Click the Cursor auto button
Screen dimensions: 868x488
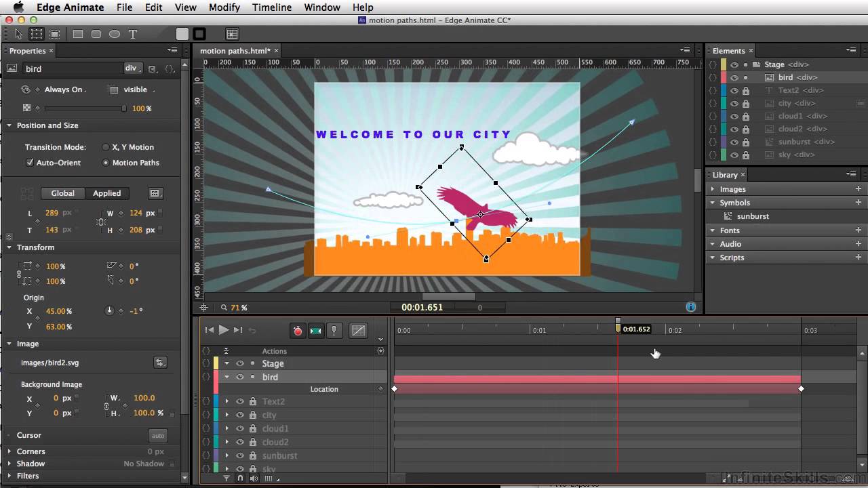157,436
